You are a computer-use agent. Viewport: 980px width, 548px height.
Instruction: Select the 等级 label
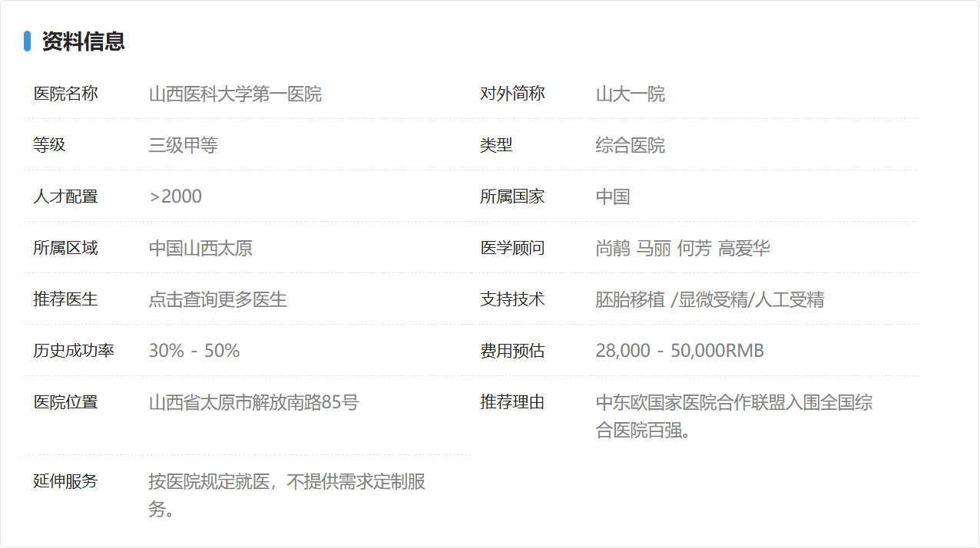pos(50,145)
